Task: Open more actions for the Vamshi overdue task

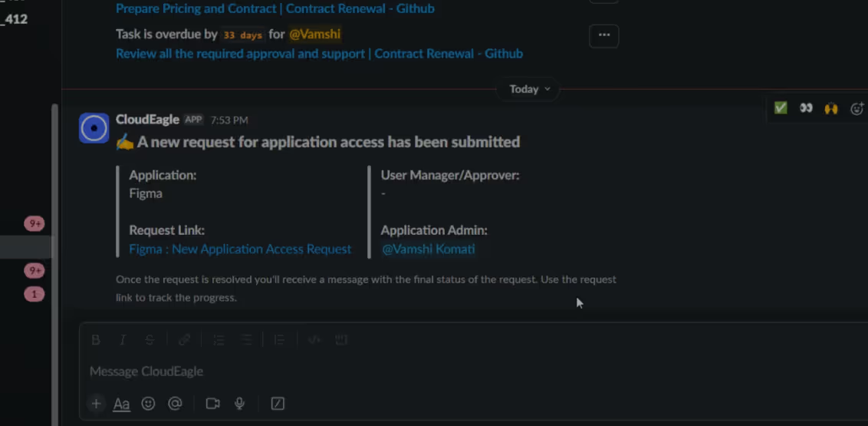Action: click(x=604, y=36)
